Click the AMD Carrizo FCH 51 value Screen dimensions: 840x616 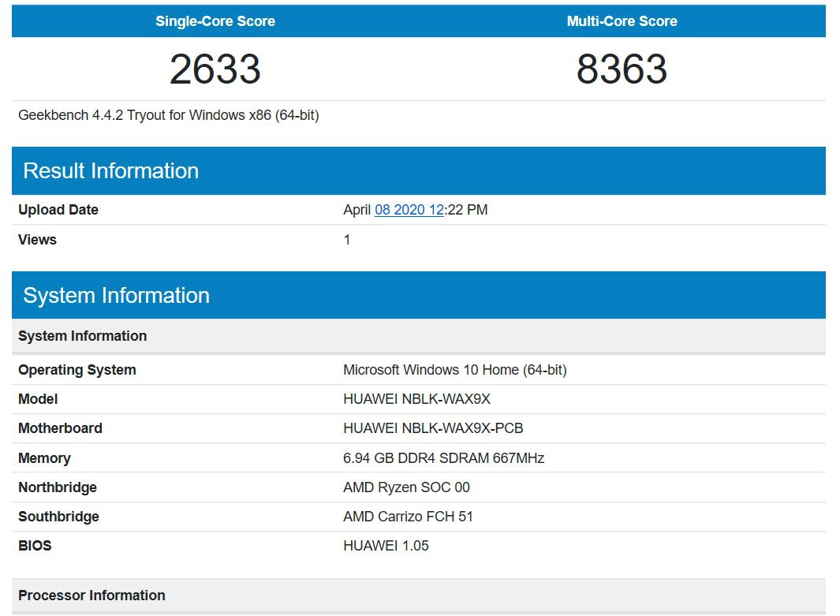pyautogui.click(x=409, y=517)
